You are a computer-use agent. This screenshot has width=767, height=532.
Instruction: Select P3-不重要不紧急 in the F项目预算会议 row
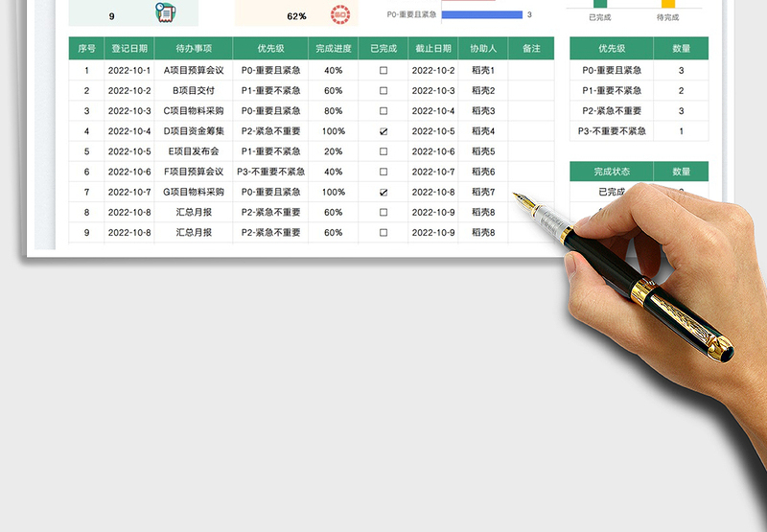pyautogui.click(x=270, y=173)
